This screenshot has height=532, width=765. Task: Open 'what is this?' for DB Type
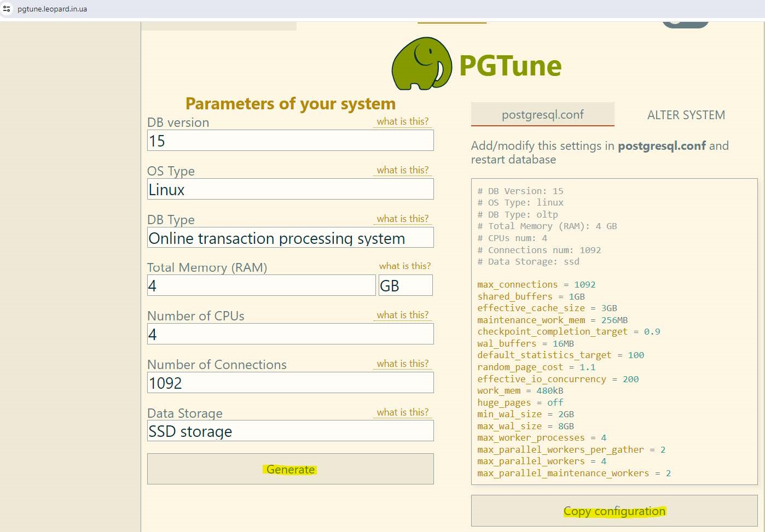pos(403,219)
